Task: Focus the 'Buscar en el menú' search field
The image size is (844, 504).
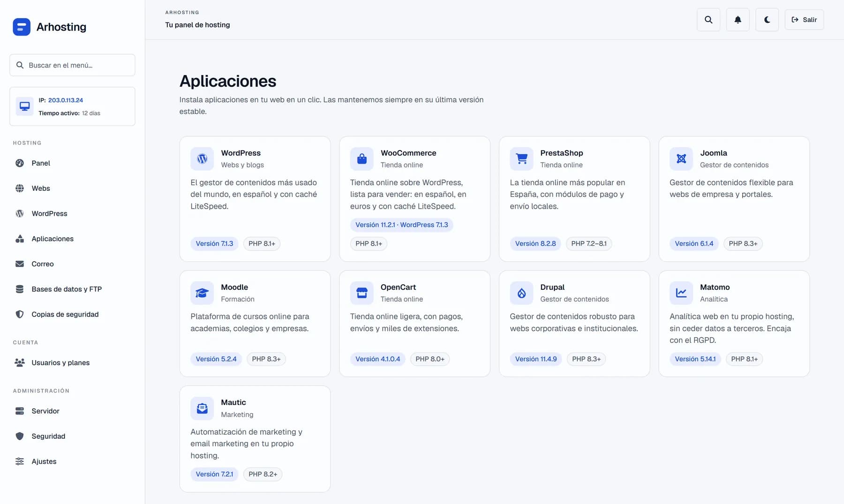Action: click(72, 65)
